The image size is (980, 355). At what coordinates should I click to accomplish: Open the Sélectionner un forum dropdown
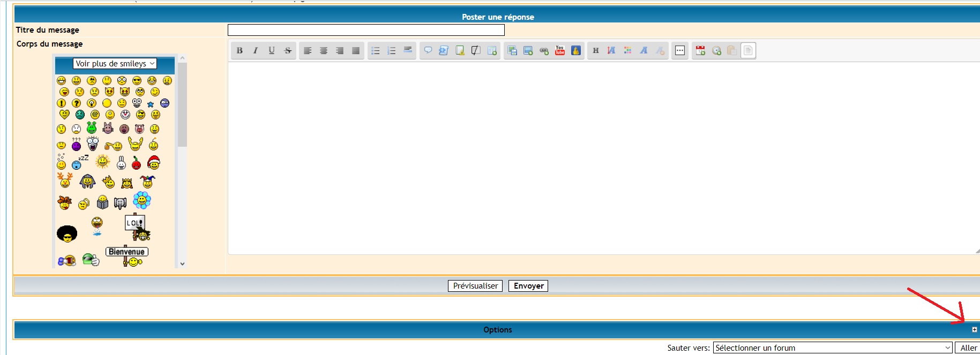coord(833,348)
